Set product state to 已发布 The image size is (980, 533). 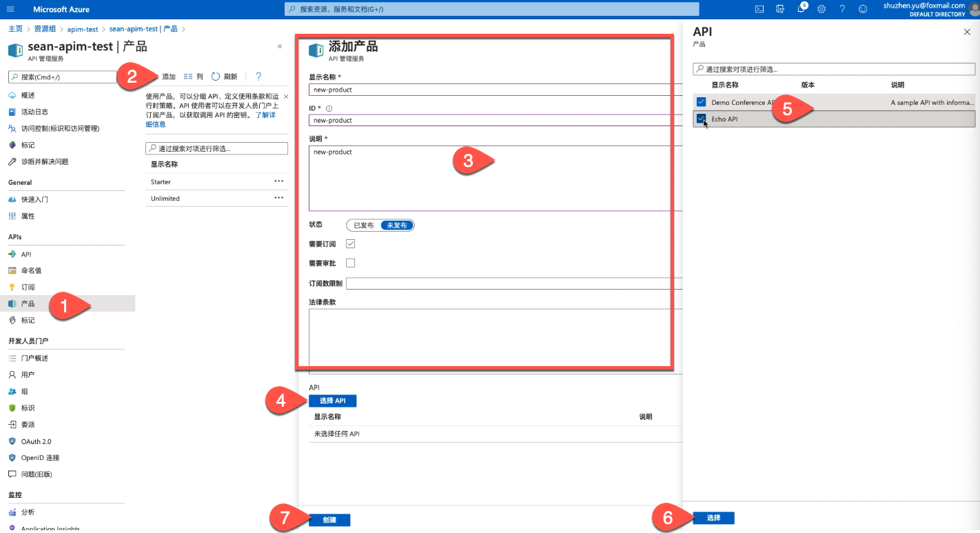point(363,225)
